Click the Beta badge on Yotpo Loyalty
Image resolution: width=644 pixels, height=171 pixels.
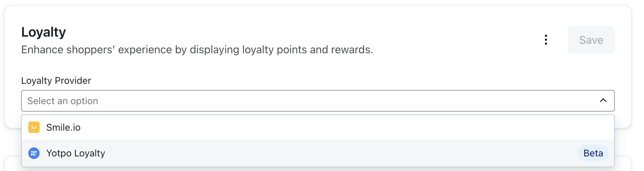point(593,153)
